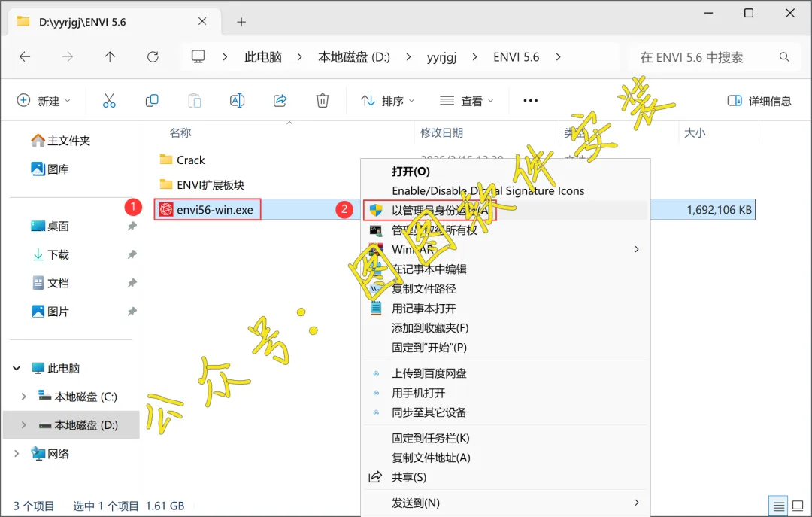This screenshot has width=812, height=517.
Task: Expand 本地磁盘 (D:) tree node
Action: pyautogui.click(x=23, y=425)
